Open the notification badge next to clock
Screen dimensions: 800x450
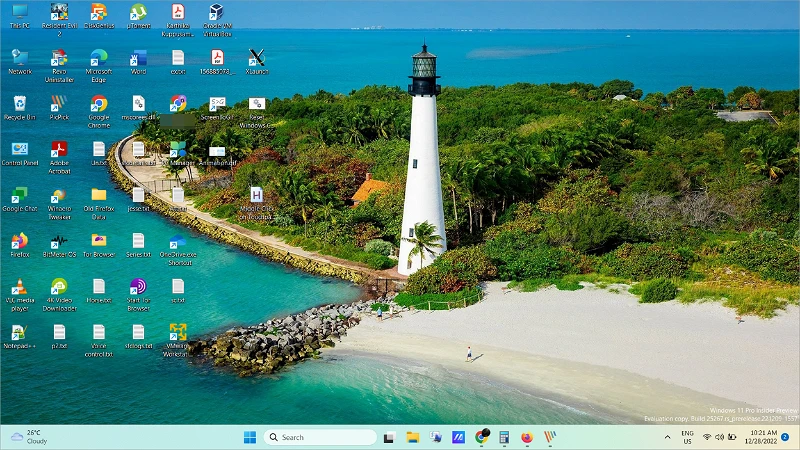click(x=785, y=437)
